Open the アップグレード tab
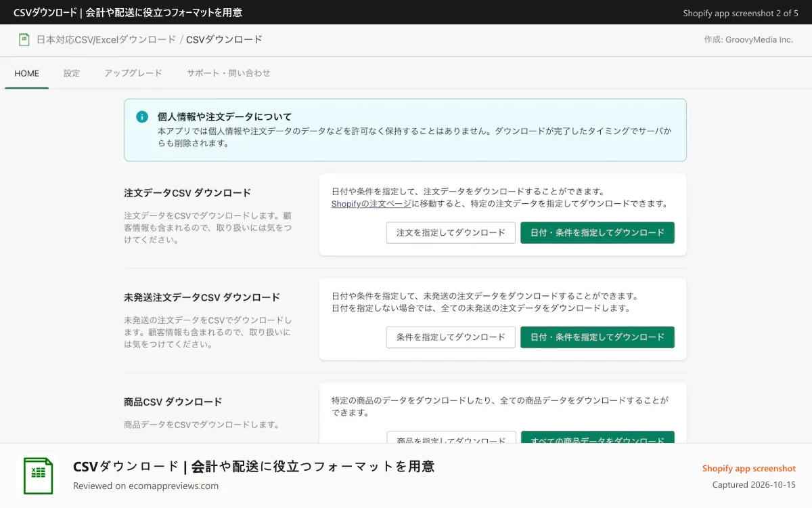 coord(133,73)
